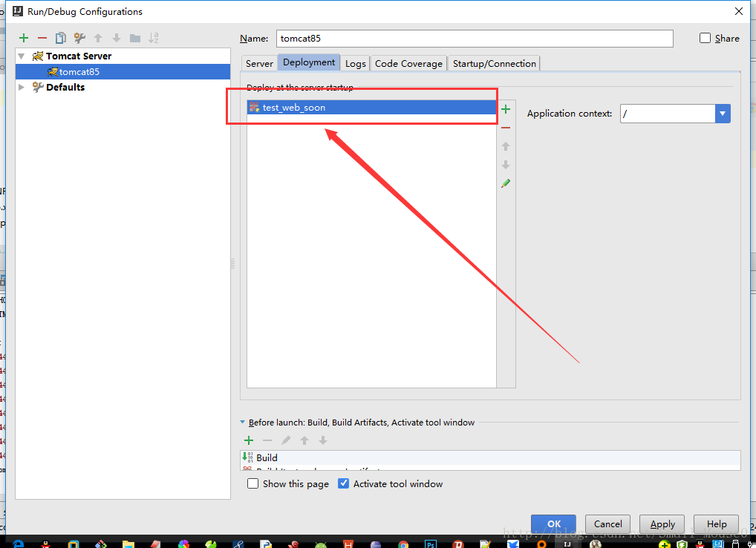Open Photoshop from the taskbar

pyautogui.click(x=431, y=544)
